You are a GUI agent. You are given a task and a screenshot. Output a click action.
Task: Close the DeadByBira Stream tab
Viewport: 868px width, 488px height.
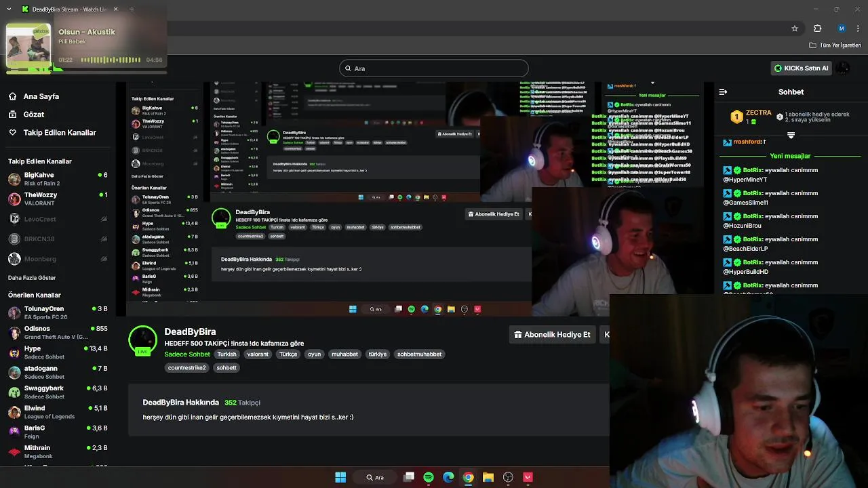[116, 9]
